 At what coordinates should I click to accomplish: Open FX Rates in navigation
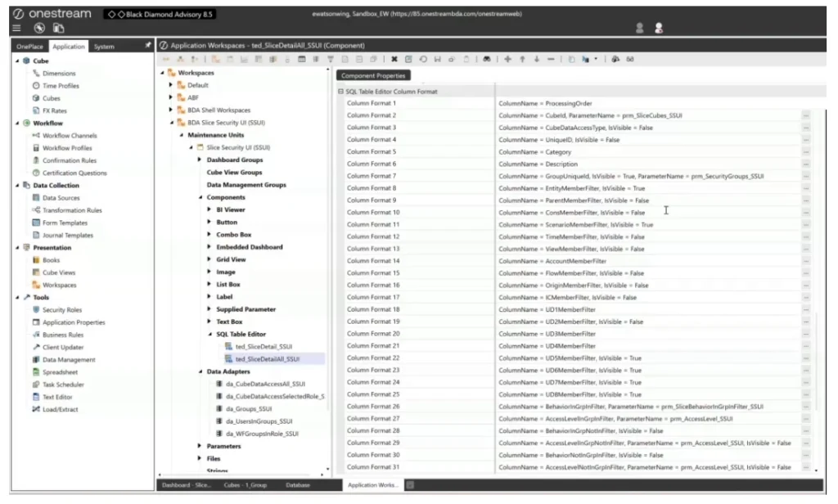[x=55, y=110]
